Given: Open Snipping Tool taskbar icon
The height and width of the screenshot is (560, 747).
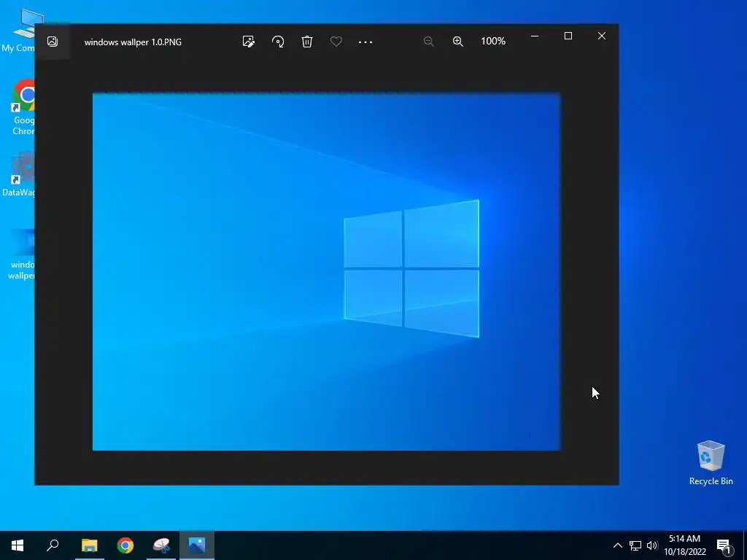Looking at the screenshot, I should tap(161, 545).
